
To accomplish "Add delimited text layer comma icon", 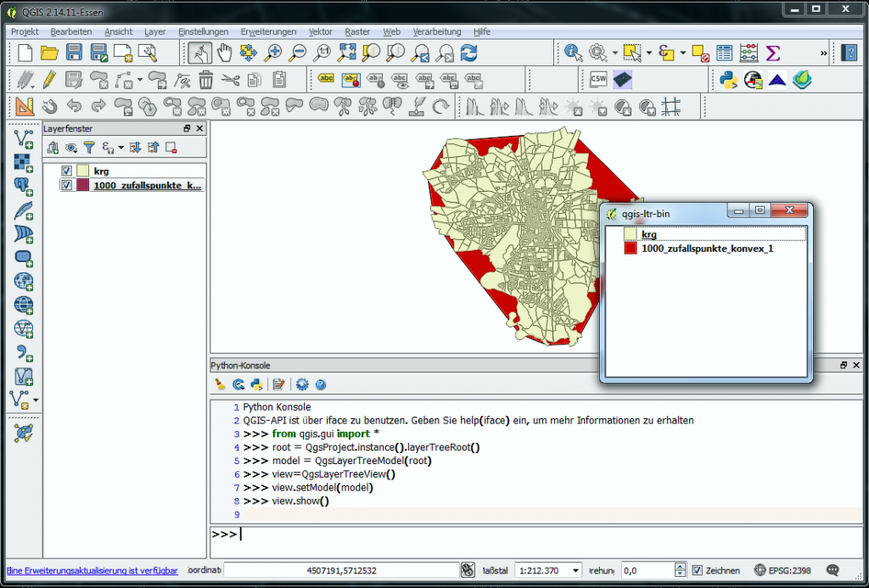I will tap(23, 353).
